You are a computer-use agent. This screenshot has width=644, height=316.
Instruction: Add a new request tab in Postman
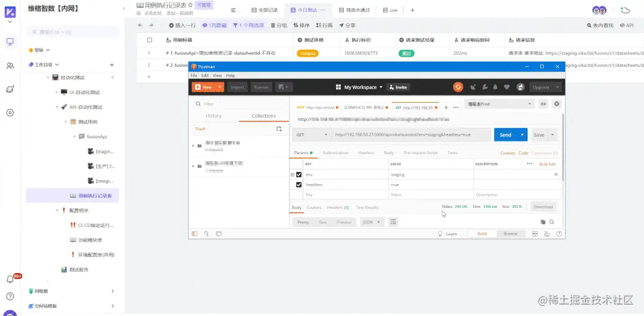click(x=446, y=108)
